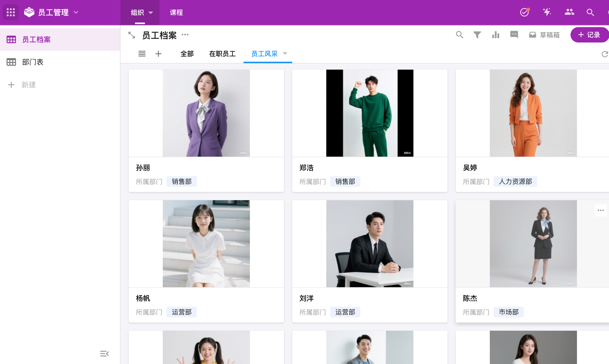Open the view list hamburger icon
This screenshot has width=609, height=364.
click(142, 54)
